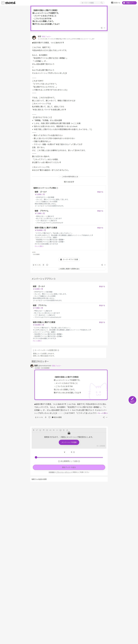
Task: Click 秘密's avatar beside the answer
Action: click(34, 37)
